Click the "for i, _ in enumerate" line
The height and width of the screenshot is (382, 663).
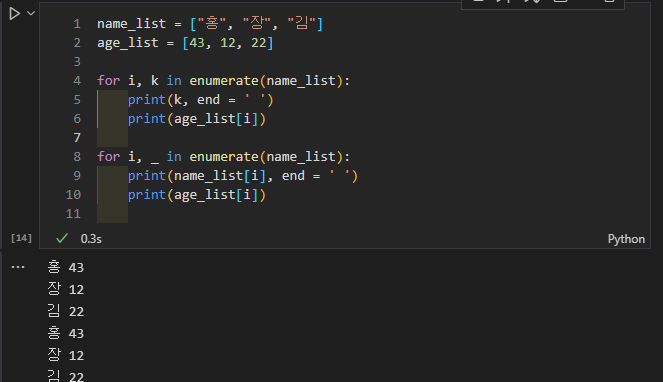coord(224,157)
